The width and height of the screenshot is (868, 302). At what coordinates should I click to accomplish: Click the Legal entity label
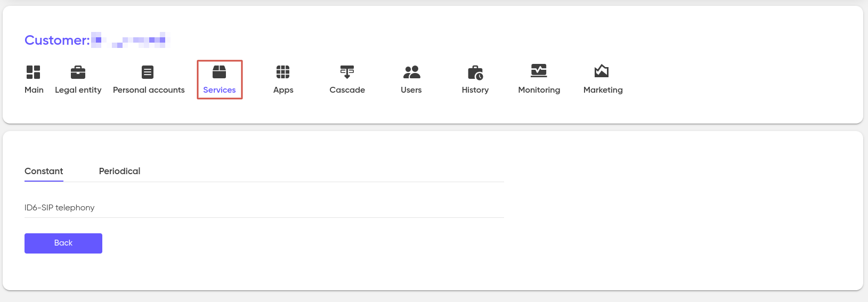coord(78,90)
